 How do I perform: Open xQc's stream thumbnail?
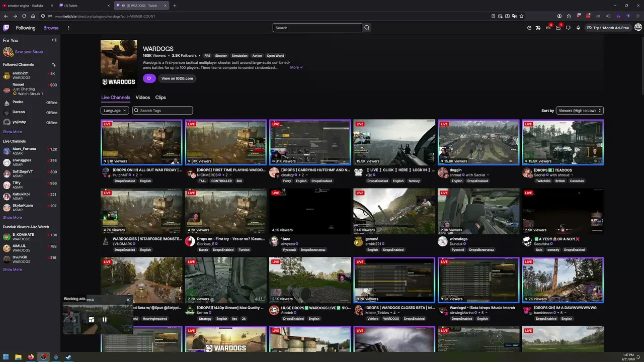pyautogui.click(x=394, y=142)
